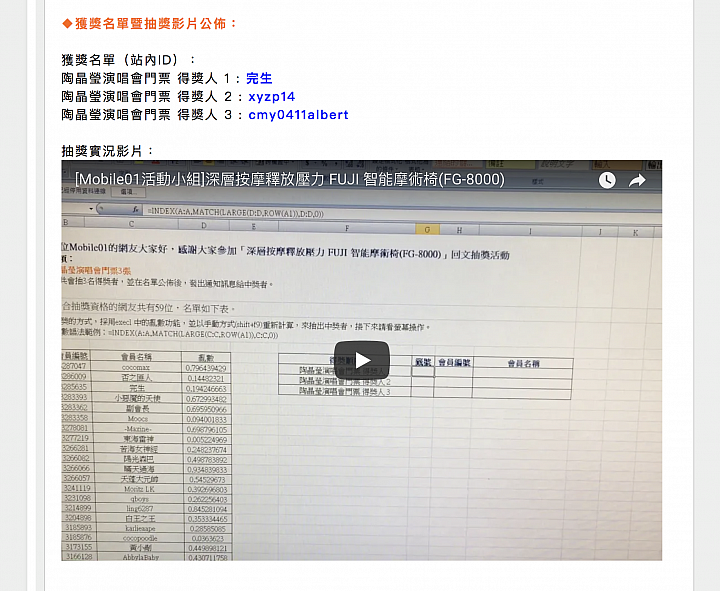The image size is (720, 591).
Task: Click the heading 獲獎名單暨抽獎影片公佈
Action: (x=150, y=23)
